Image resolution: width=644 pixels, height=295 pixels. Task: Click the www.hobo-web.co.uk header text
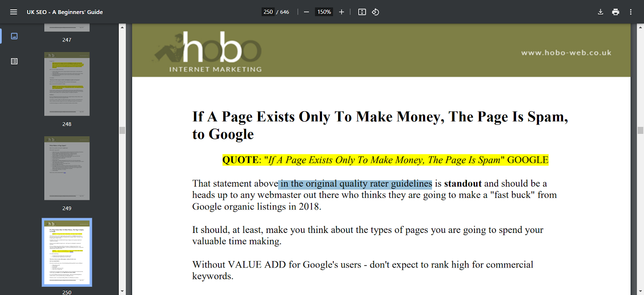pyautogui.click(x=566, y=53)
